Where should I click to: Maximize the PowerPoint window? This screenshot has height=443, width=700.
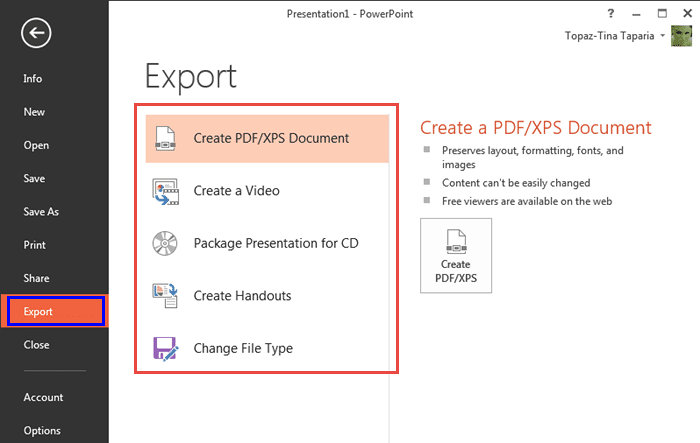tap(662, 13)
